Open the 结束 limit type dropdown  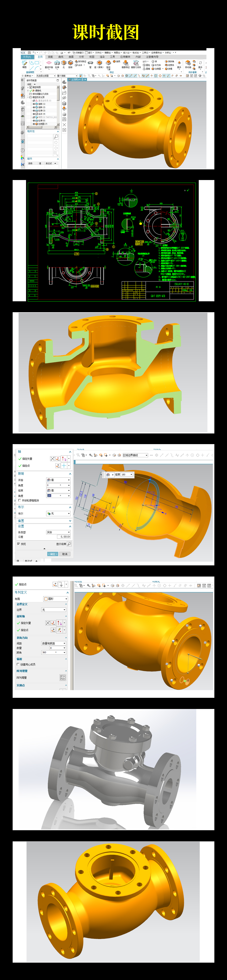click(x=58, y=491)
